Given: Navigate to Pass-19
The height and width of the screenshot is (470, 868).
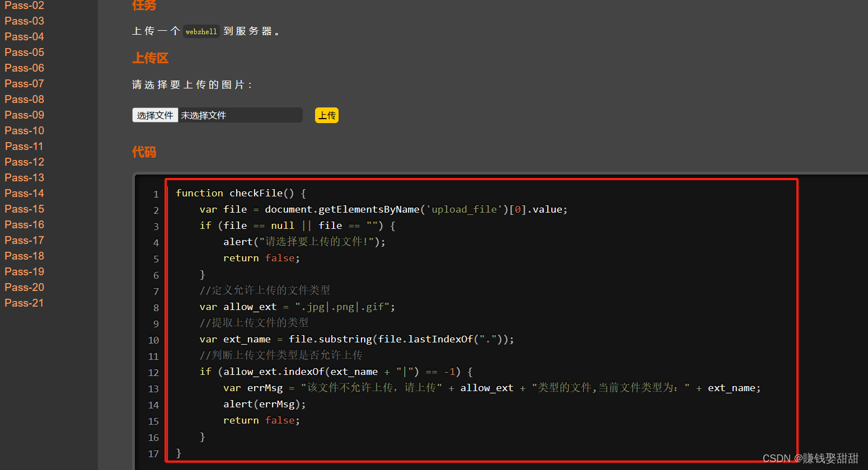Looking at the screenshot, I should [x=25, y=271].
